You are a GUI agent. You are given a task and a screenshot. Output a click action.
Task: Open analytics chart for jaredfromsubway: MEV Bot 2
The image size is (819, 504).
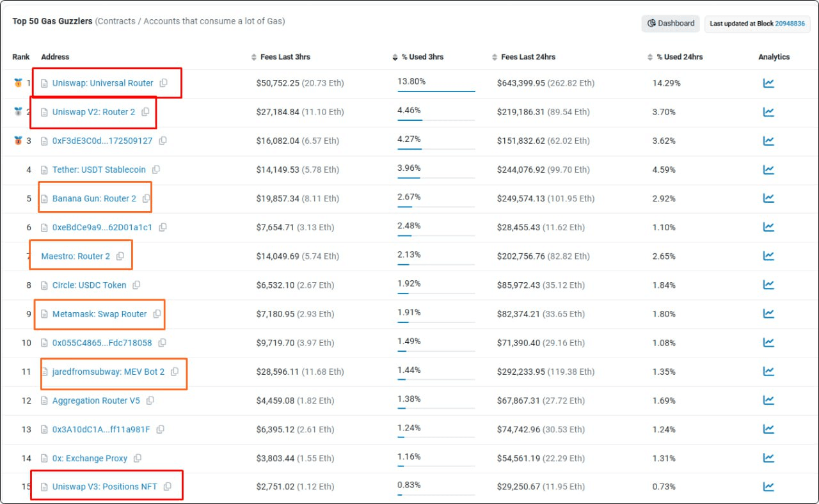click(x=768, y=372)
